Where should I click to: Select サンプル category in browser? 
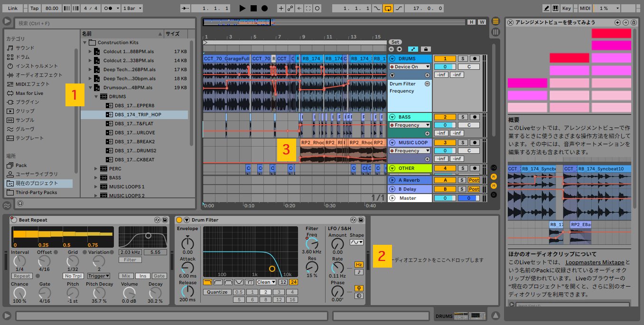[x=25, y=120]
